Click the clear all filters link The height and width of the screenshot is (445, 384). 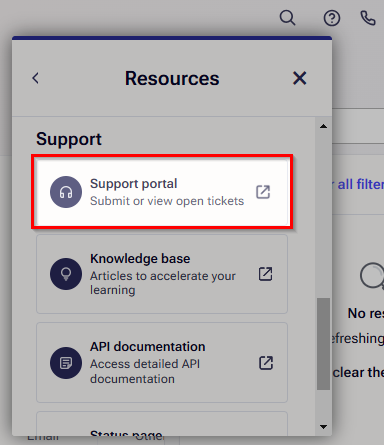[x=358, y=184]
